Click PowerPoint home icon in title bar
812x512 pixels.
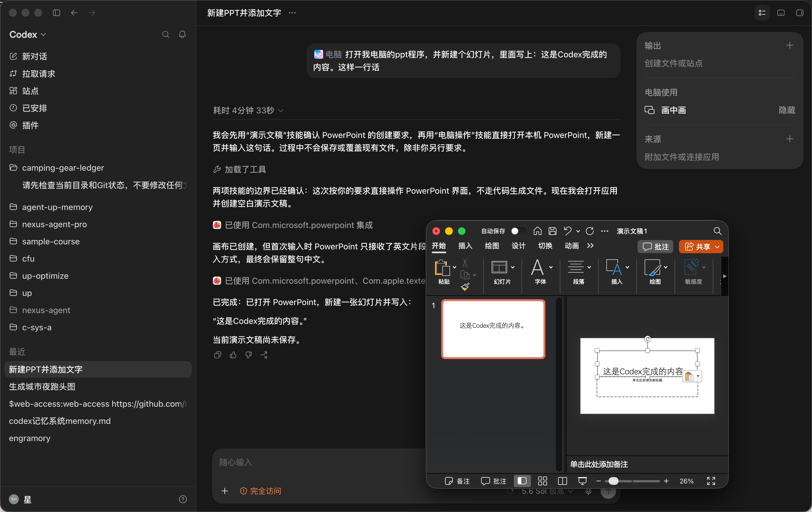pyautogui.click(x=538, y=231)
